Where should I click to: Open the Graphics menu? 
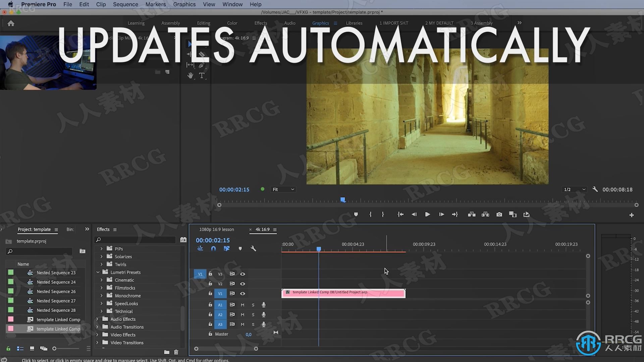(184, 4)
